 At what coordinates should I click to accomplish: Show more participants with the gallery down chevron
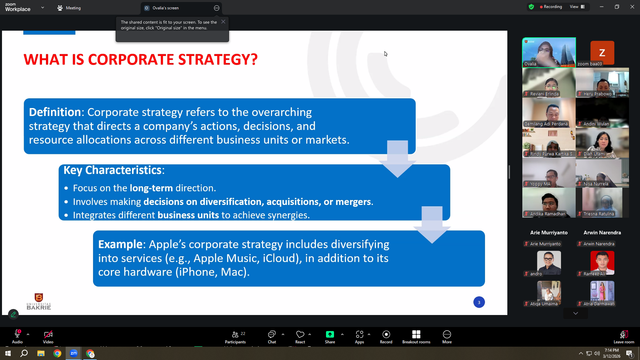[x=576, y=313]
